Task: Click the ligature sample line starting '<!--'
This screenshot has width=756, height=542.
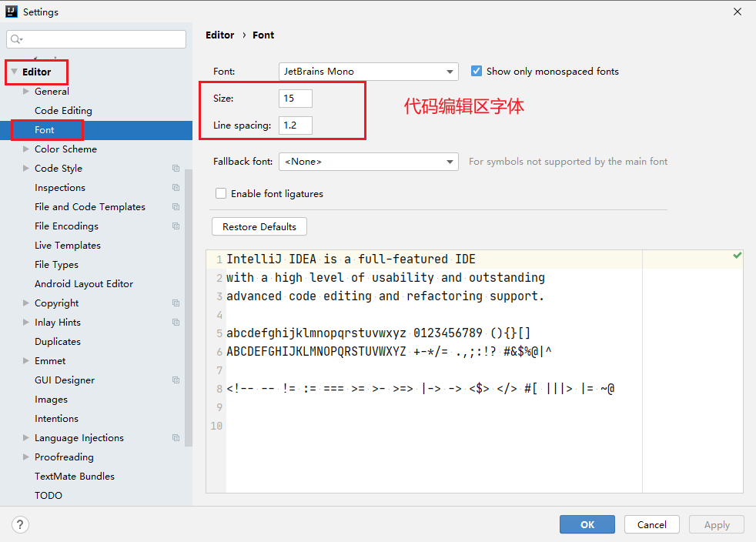Action: (420, 389)
